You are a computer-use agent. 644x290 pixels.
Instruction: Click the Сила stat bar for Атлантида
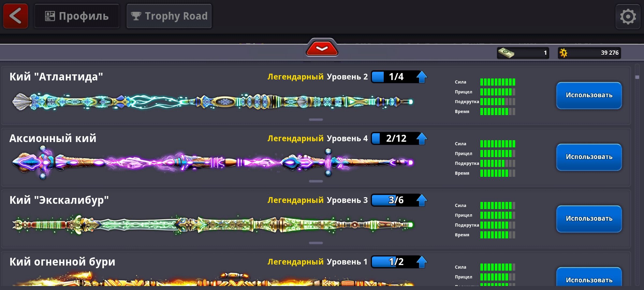click(497, 82)
